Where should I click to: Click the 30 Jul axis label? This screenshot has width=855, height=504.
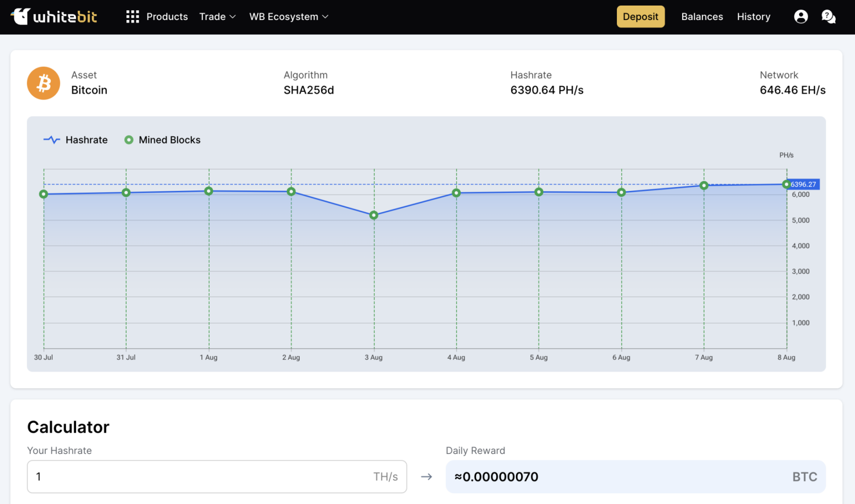43,357
